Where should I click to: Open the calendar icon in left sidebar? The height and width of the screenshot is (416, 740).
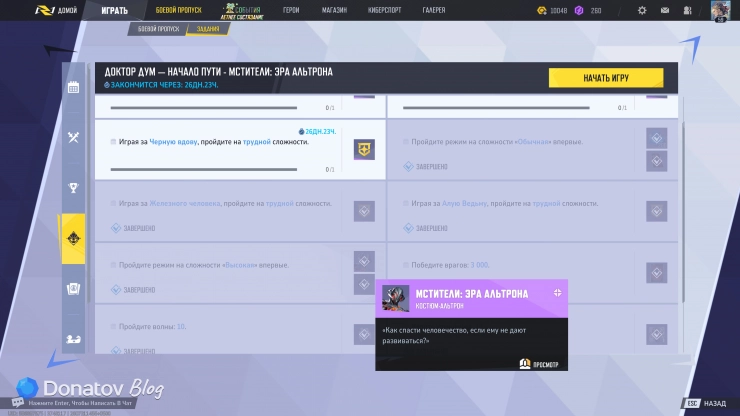73,87
